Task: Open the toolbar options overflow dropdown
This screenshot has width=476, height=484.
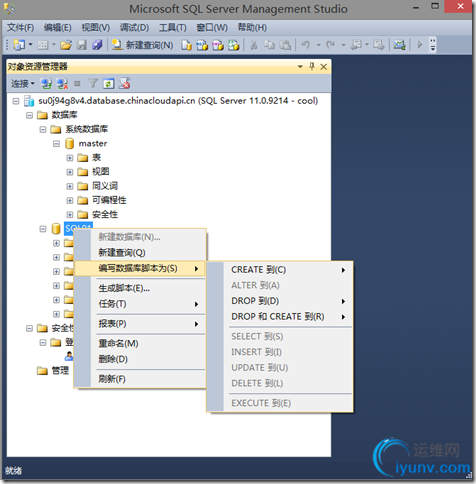Action: pyautogui.click(x=433, y=45)
